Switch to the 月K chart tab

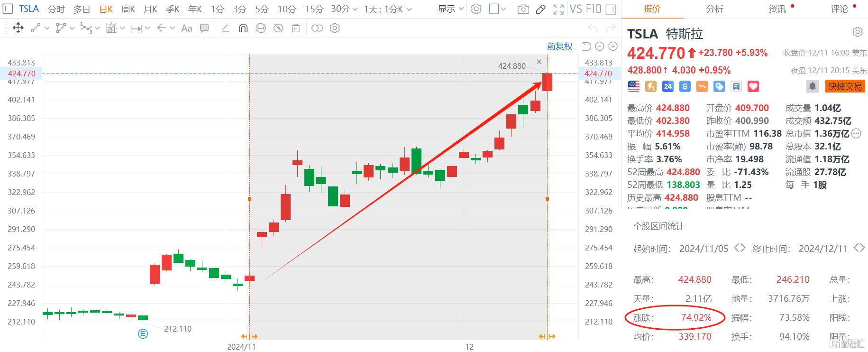[x=150, y=9]
